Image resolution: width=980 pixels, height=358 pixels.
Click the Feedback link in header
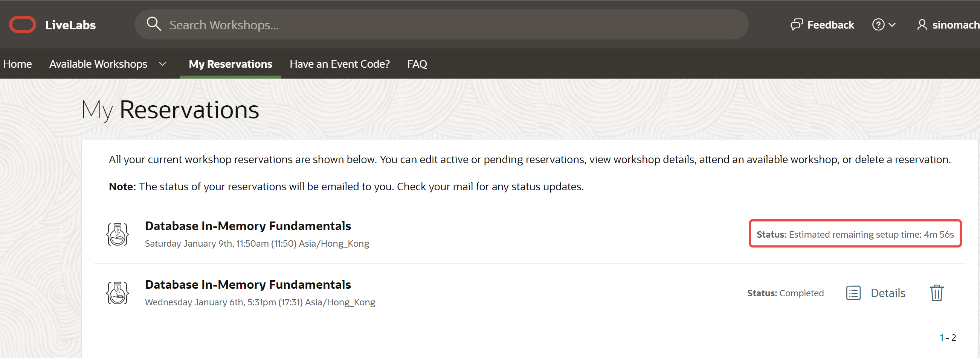coord(830,25)
